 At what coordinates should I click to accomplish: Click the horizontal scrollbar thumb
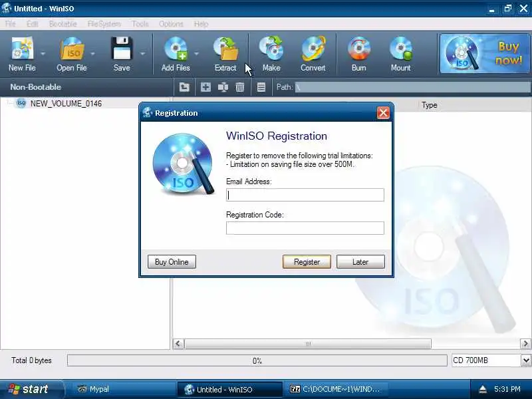(x=308, y=344)
